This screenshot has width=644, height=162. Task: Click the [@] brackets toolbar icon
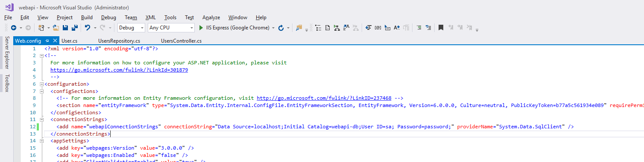point(378,28)
